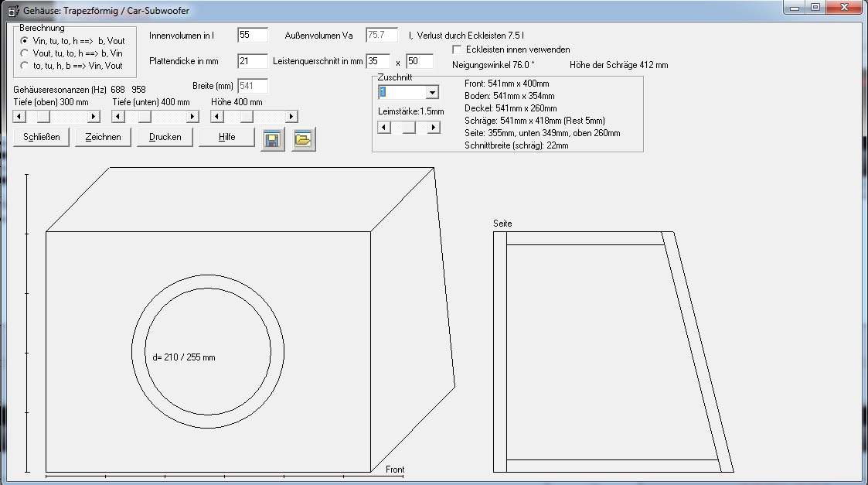Click the 'Neigungswinkel 76.0 °' text
Image resolution: width=868 pixels, height=485 pixels.
(493, 65)
